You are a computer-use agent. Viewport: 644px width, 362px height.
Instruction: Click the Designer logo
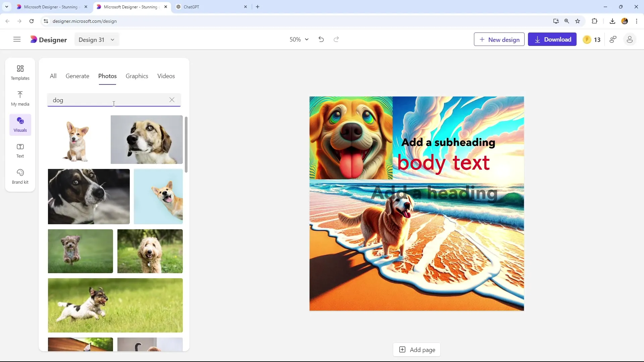coord(49,40)
